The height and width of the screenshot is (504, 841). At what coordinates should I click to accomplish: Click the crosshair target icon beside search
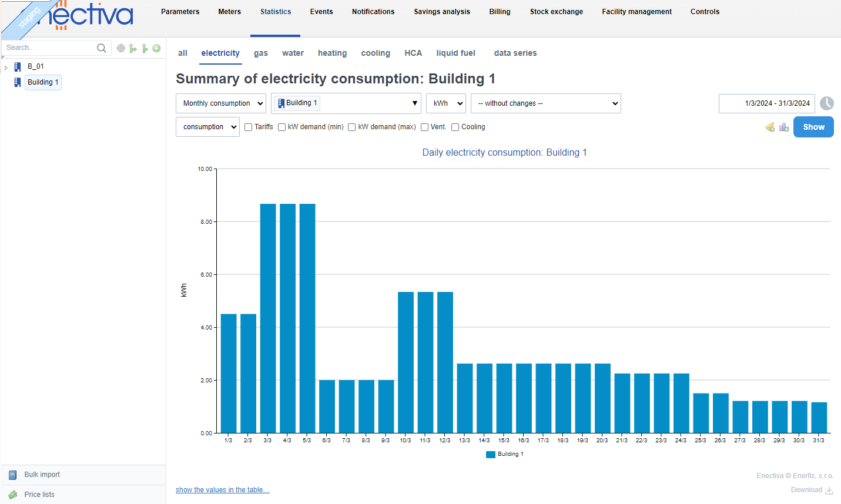tap(121, 48)
